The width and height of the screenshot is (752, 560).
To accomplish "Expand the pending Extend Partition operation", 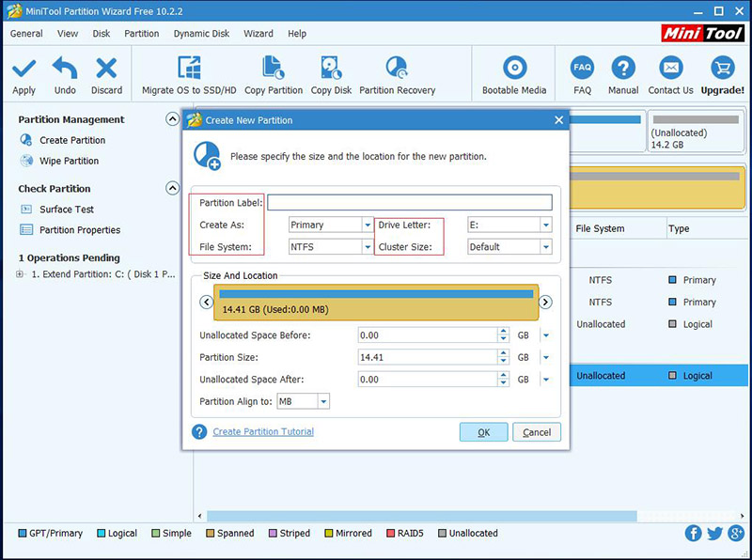I will (x=21, y=274).
